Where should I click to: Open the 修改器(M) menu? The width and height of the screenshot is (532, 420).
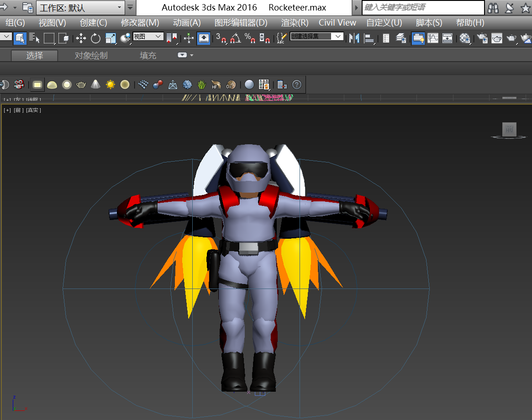point(140,23)
